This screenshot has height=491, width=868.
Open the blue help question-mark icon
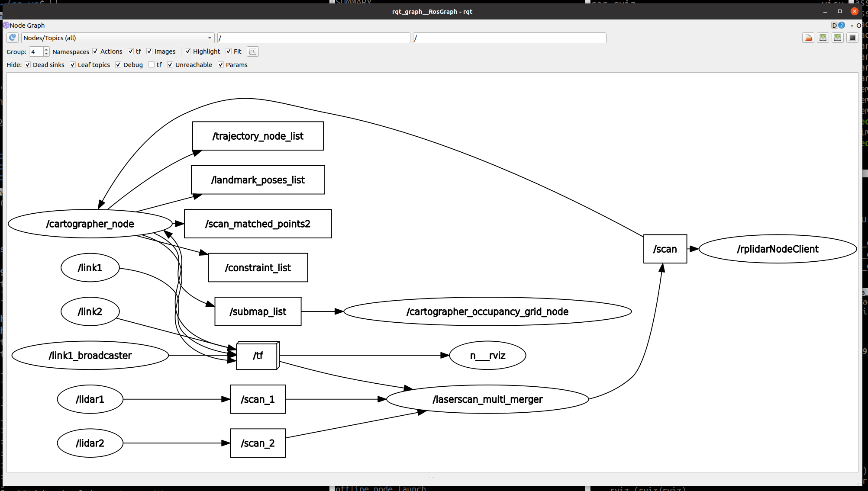pyautogui.click(x=842, y=25)
